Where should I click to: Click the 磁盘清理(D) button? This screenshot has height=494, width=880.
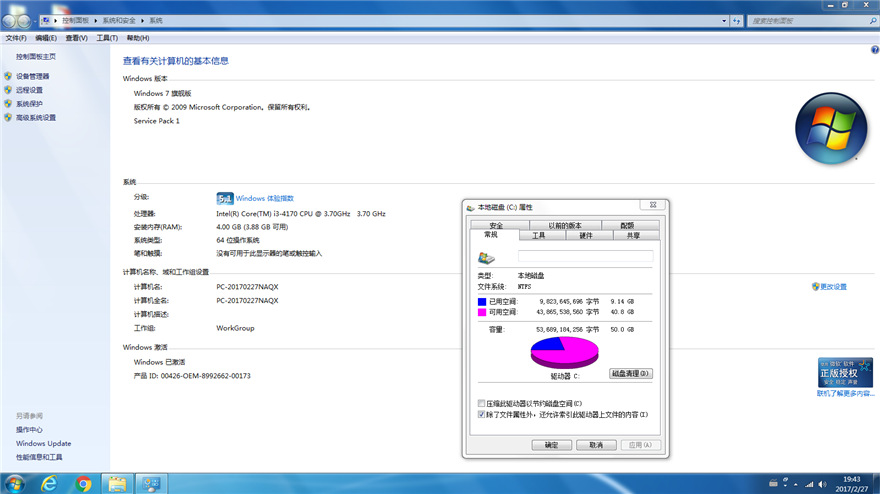pyautogui.click(x=631, y=373)
